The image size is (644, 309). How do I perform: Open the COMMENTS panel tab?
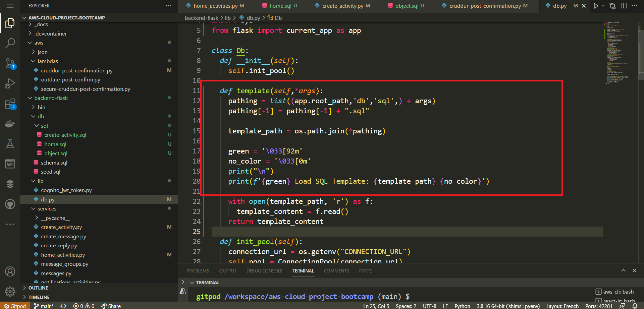(x=336, y=271)
